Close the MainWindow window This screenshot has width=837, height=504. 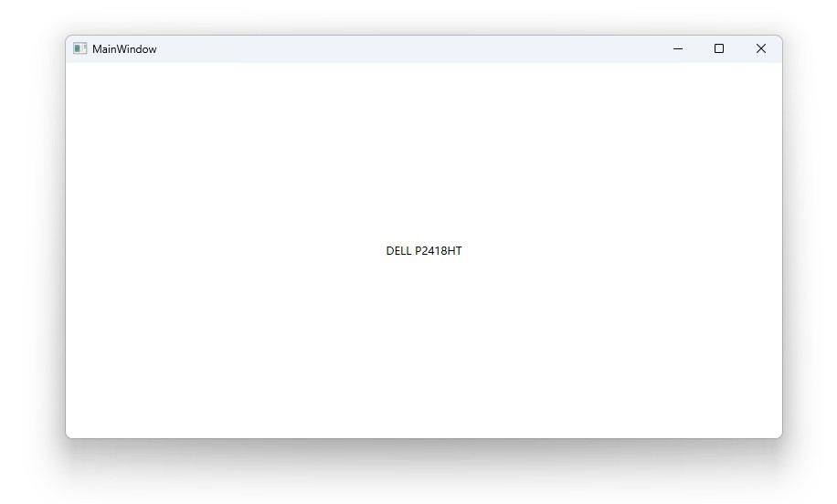point(761,48)
